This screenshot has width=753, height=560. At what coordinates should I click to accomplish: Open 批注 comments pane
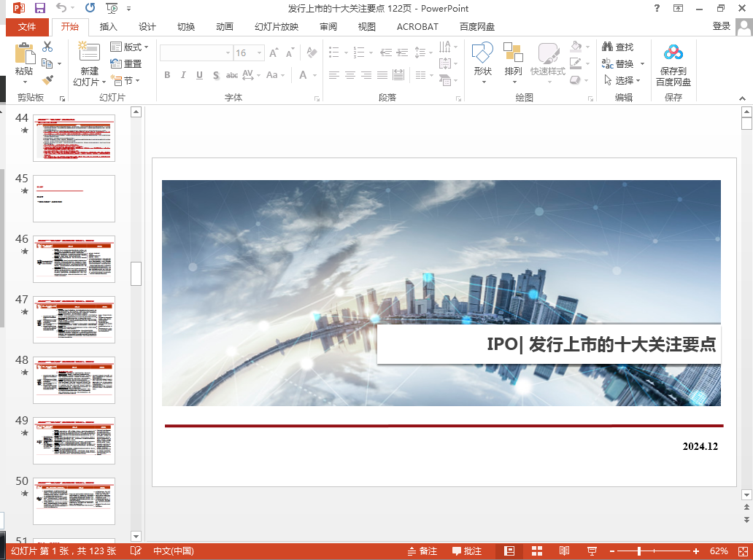pos(467,551)
